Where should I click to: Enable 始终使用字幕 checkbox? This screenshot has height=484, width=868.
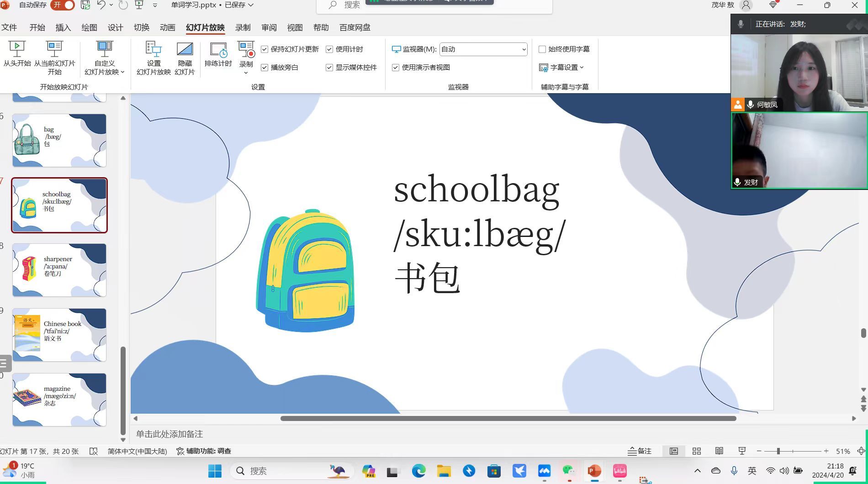[x=542, y=49]
